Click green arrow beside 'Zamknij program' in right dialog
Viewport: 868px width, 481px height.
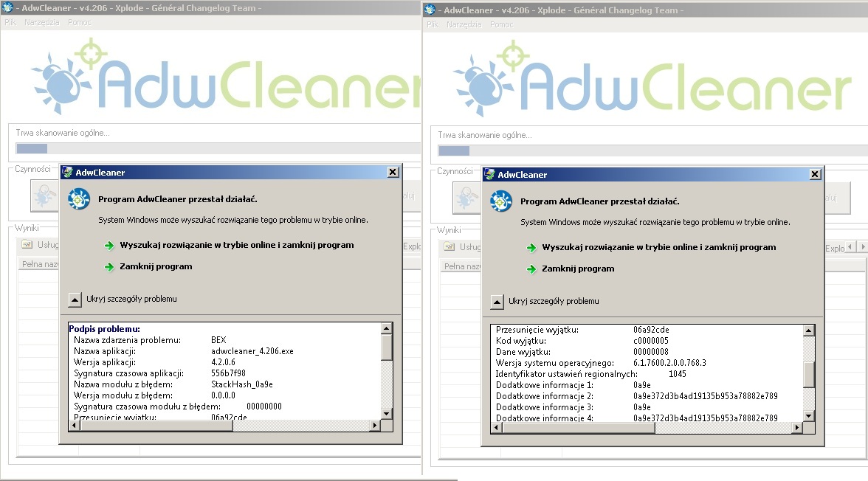click(531, 269)
